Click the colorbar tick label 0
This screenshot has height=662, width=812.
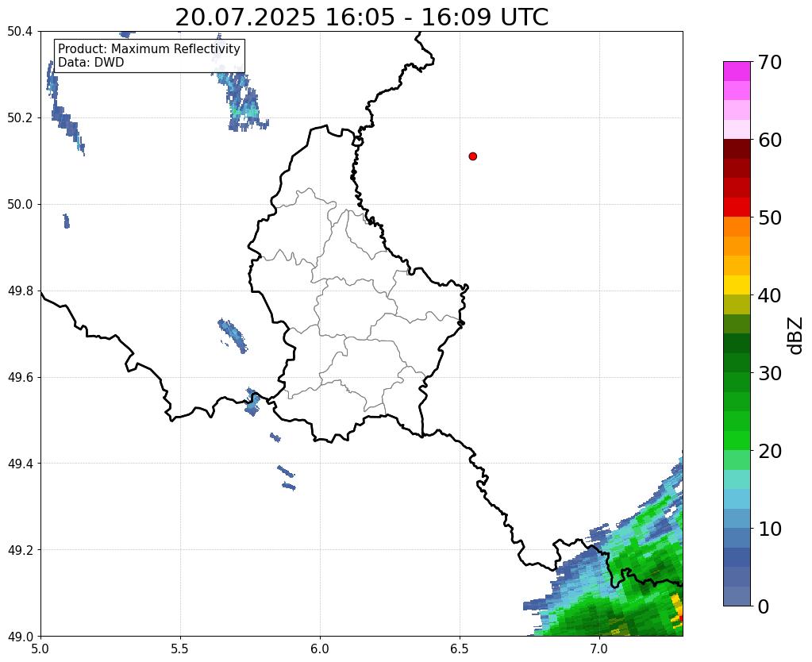point(764,606)
